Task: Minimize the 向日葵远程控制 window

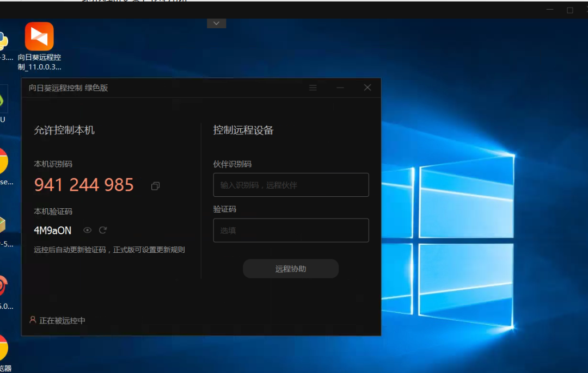Action: pos(340,88)
